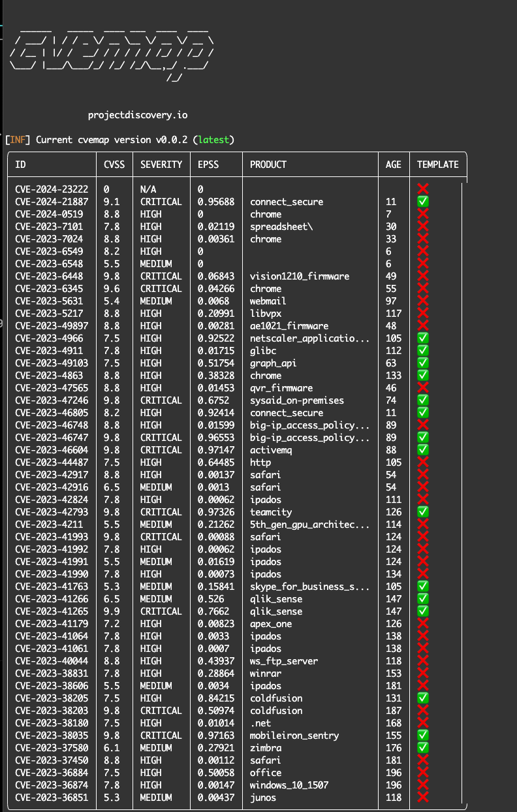Click the 'netscaler_applicatio...' product cell

pos(310,338)
